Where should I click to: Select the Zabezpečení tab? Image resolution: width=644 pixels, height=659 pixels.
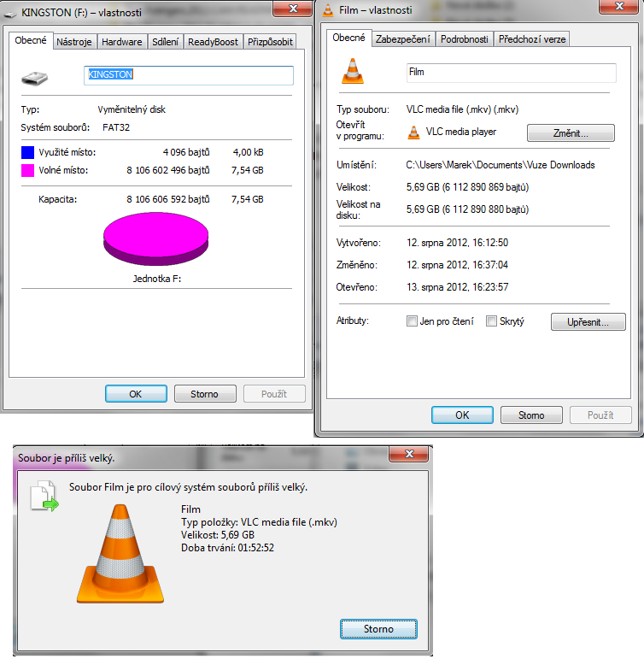pos(403,39)
